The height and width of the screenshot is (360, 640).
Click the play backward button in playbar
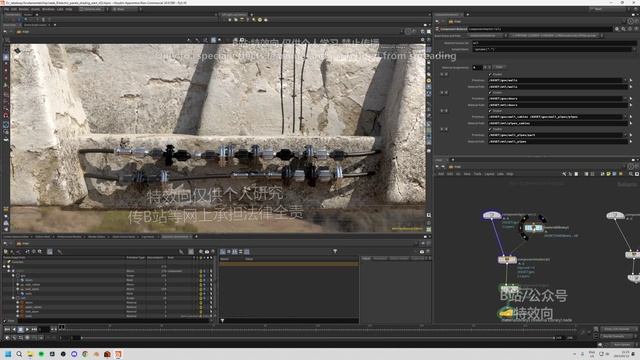click(x=14, y=329)
